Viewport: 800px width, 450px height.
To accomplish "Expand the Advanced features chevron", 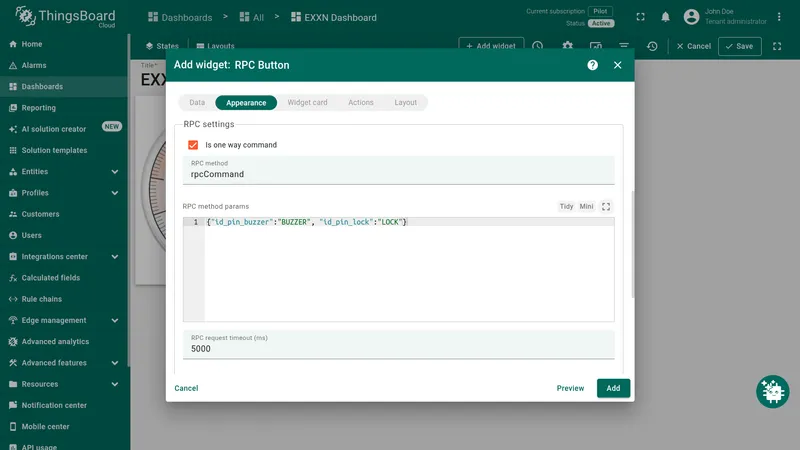I will [115, 363].
